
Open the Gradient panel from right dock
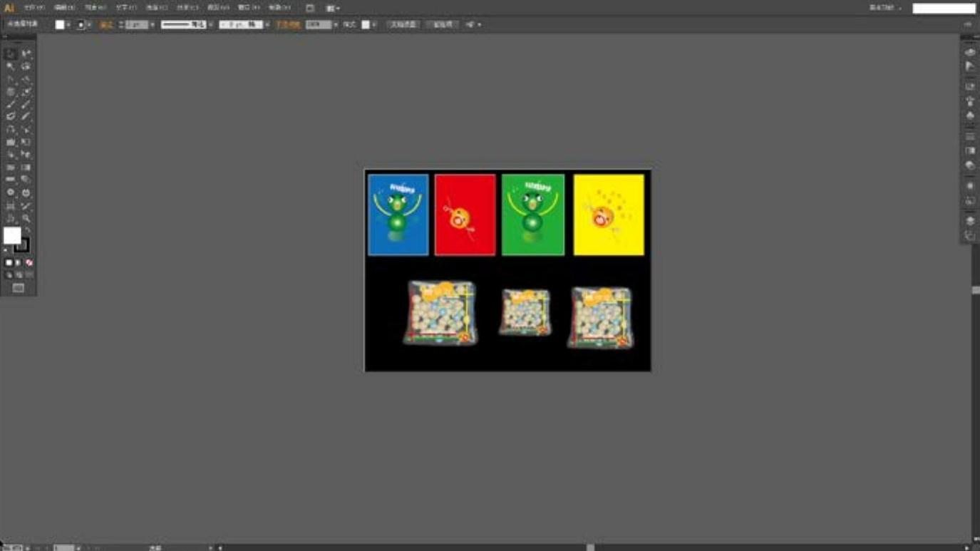click(x=970, y=150)
